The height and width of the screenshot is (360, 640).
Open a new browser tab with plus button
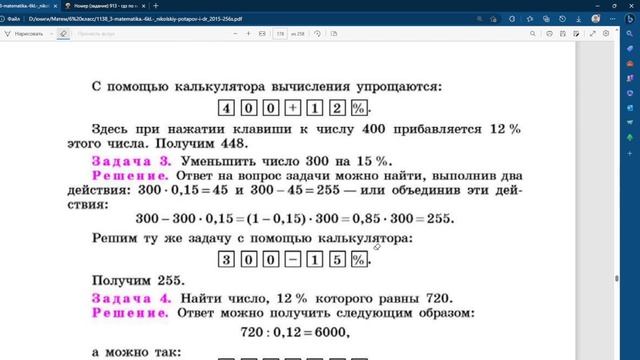156,6
